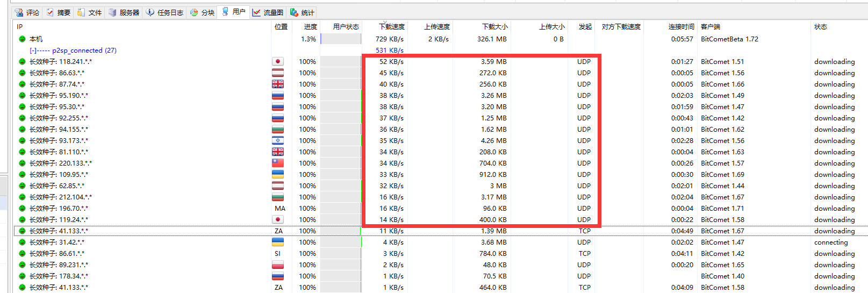This screenshot has width=868, height=293.
Task: Sort peers by 下载速度 column header
Action: [391, 27]
